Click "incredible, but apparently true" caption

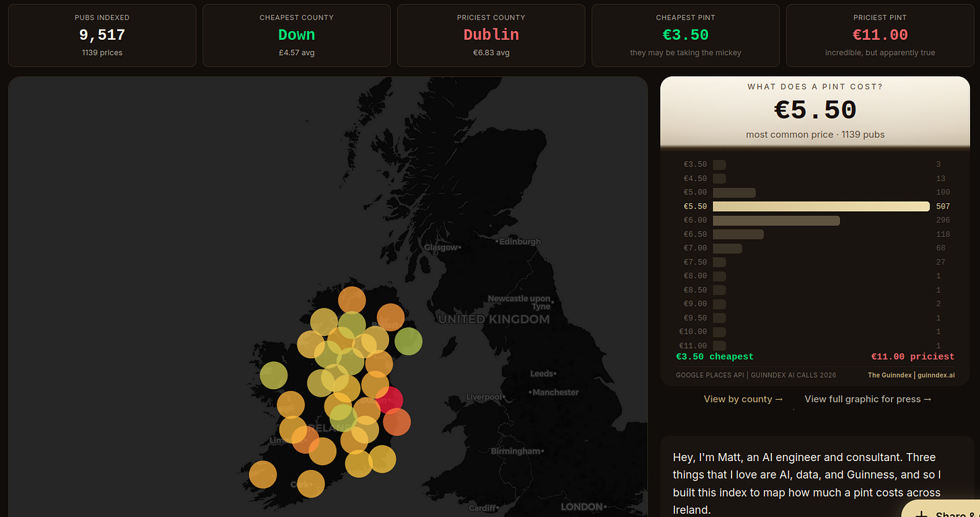880,53
